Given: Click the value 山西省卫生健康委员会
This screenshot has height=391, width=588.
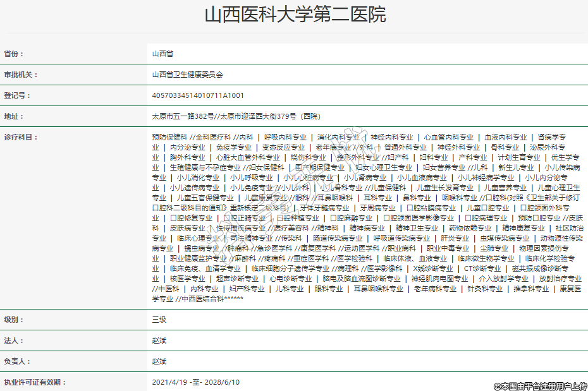Looking at the screenshot, I should tap(188, 75).
